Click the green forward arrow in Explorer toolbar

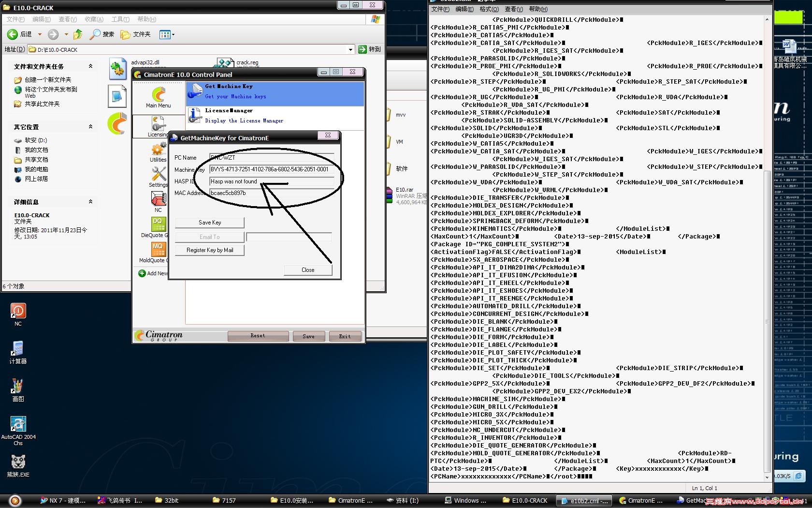coord(53,34)
